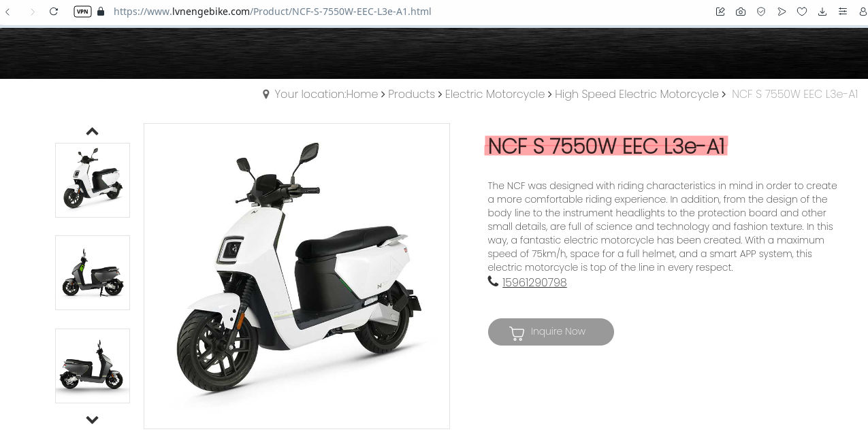This screenshot has width=868, height=436.
Task: Open the downloads arrow icon
Action: pos(822,12)
